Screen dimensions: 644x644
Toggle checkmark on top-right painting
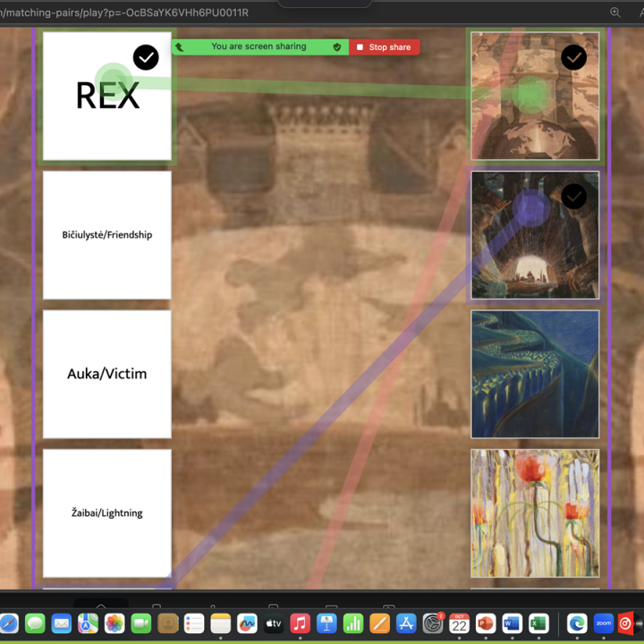click(x=573, y=57)
